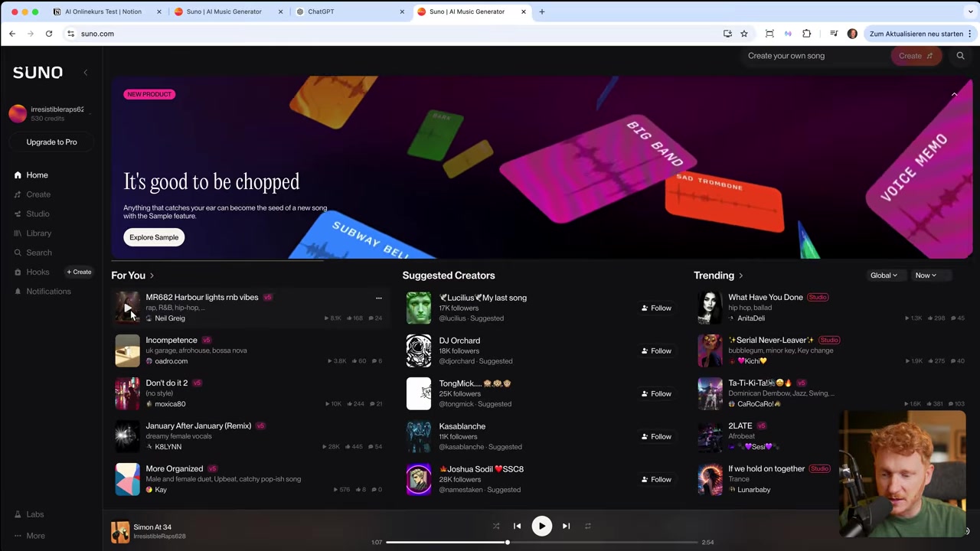The height and width of the screenshot is (551, 980).
Task: Open options menu for MR682 Harbour lights
Action: pyautogui.click(x=378, y=298)
